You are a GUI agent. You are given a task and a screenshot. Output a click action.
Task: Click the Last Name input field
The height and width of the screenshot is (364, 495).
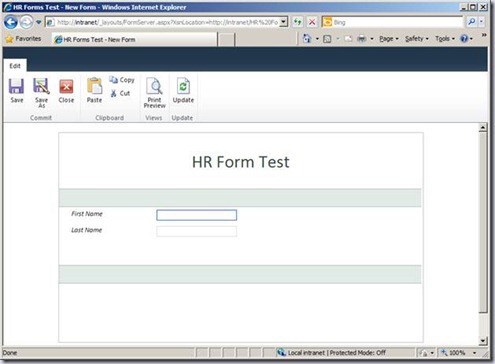click(197, 231)
